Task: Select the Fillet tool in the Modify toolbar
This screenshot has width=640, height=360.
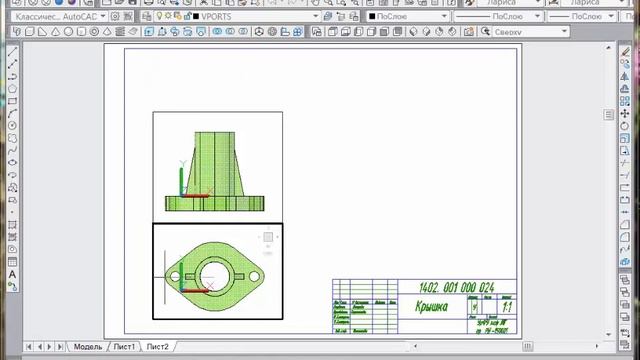Action: pyautogui.click(x=625, y=237)
